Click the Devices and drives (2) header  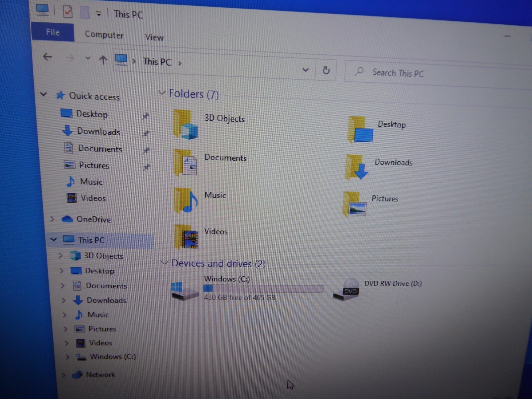click(218, 264)
